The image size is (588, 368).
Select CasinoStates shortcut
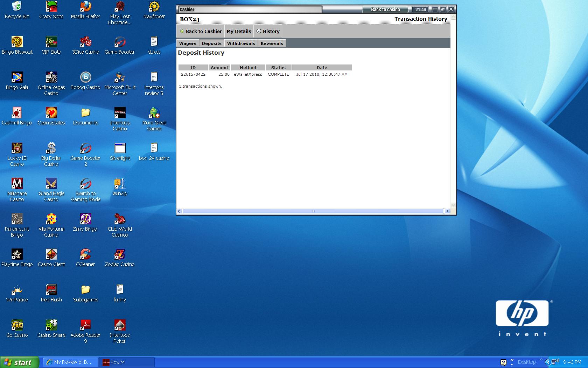(x=51, y=116)
